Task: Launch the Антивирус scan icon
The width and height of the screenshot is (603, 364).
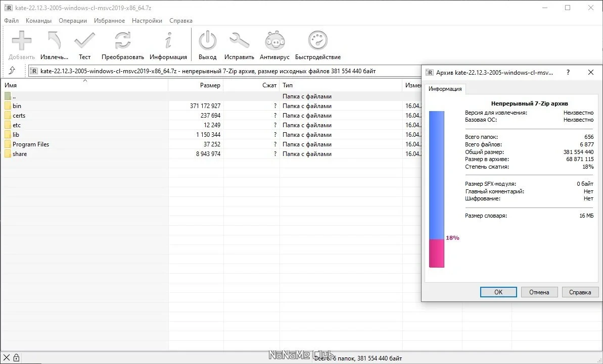Action: point(274,40)
